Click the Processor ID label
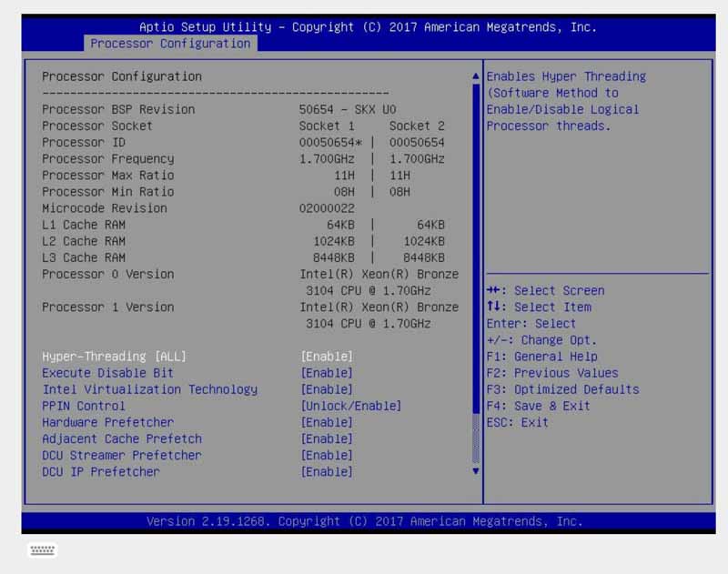The height and width of the screenshot is (574, 728). (x=84, y=143)
